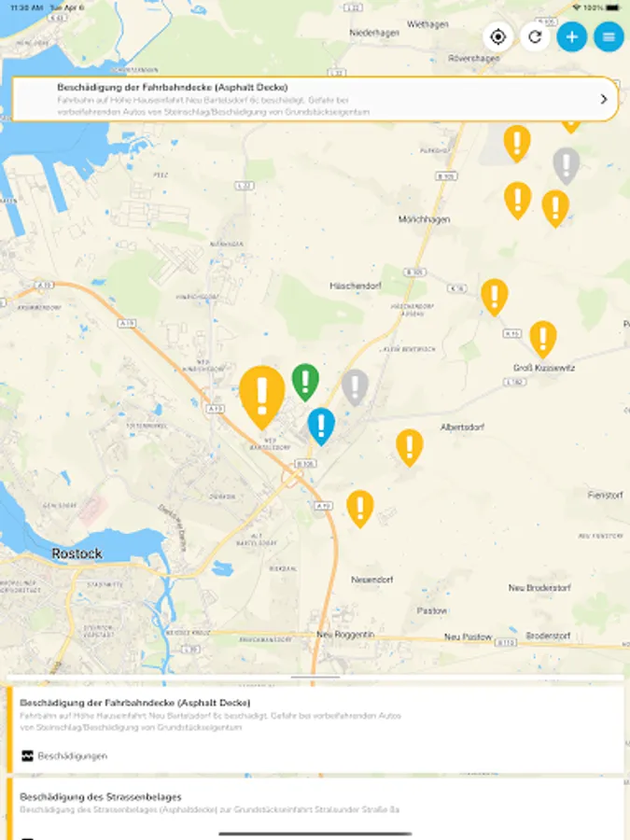
Task: Open the Beschädigung der Fahrbahndecke banner
Action: (315, 99)
